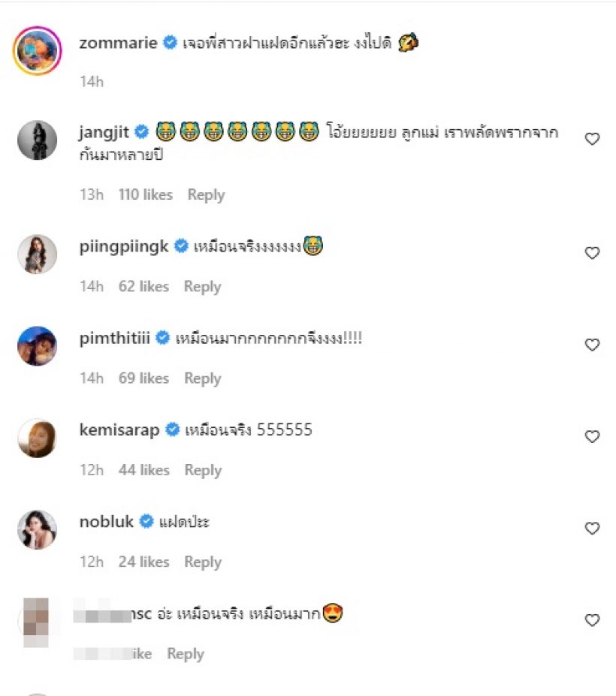Tap the heart on pimthitiii's comment
Screen dimensions: 616x696
click(x=592, y=345)
